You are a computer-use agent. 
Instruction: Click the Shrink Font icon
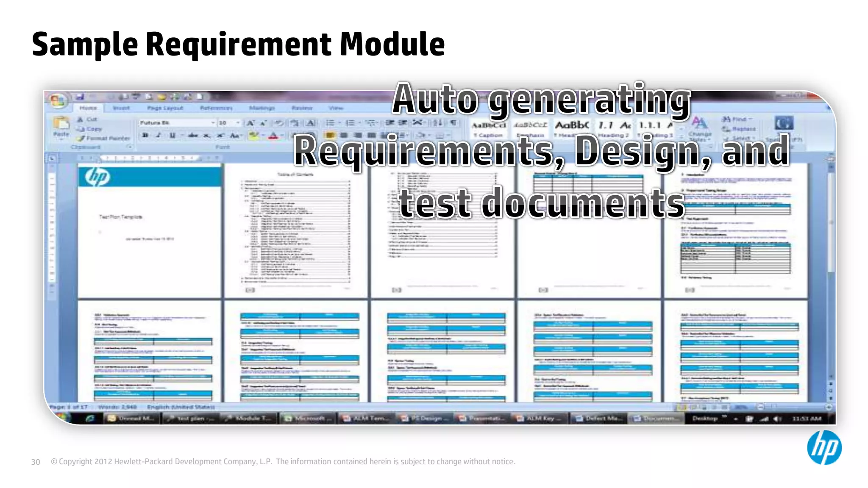point(263,123)
